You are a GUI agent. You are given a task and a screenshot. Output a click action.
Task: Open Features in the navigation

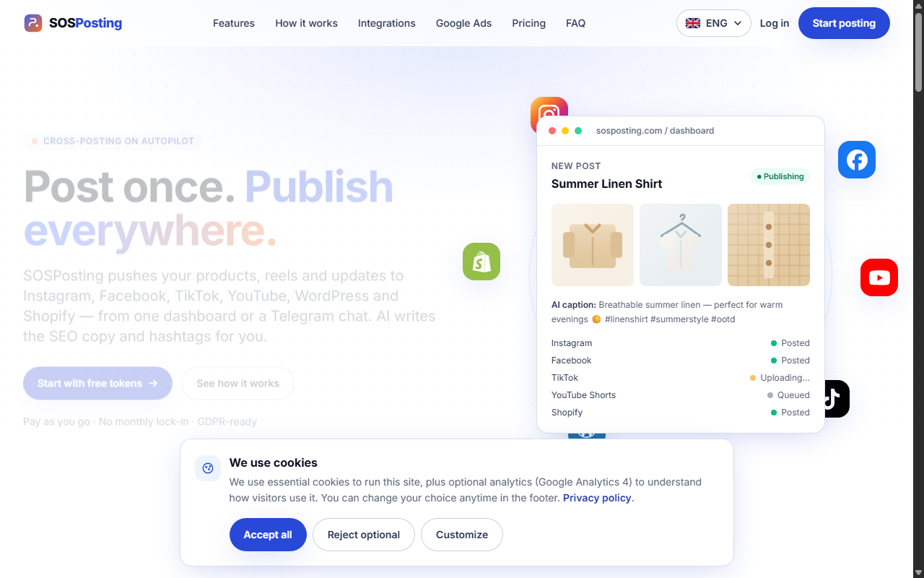point(234,23)
